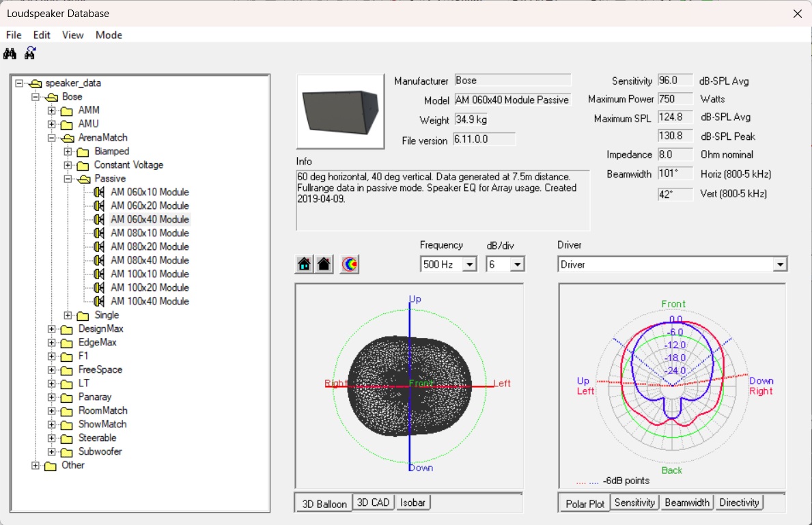The image size is (812, 525).
Task: Click the Find binoculars icon in the toolbar
Action: click(10, 53)
